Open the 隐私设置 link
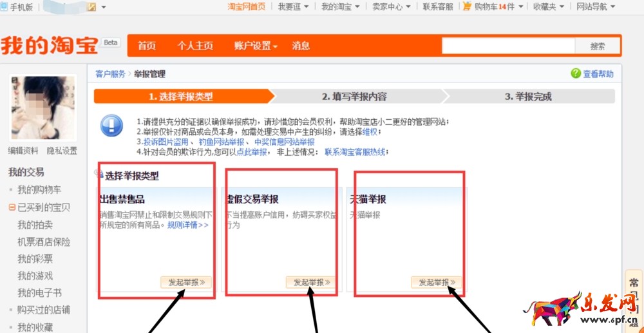644x333 pixels. point(62,151)
